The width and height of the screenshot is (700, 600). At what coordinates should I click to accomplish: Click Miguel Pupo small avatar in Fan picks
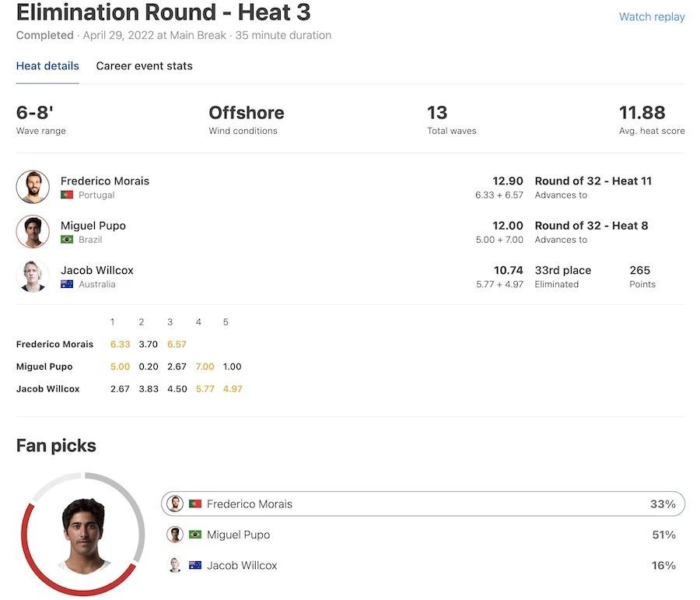coord(175,535)
